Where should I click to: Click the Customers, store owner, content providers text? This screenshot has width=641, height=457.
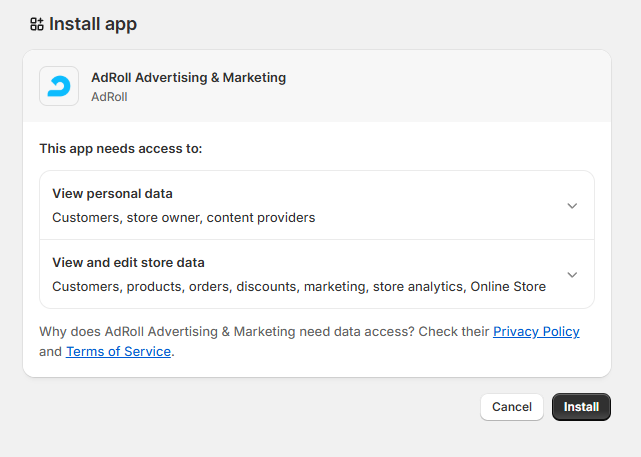click(x=183, y=217)
